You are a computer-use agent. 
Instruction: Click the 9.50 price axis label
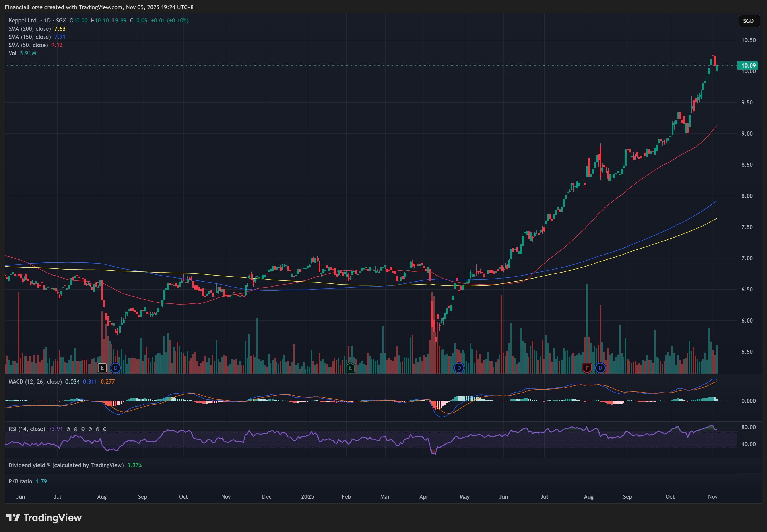click(x=747, y=102)
